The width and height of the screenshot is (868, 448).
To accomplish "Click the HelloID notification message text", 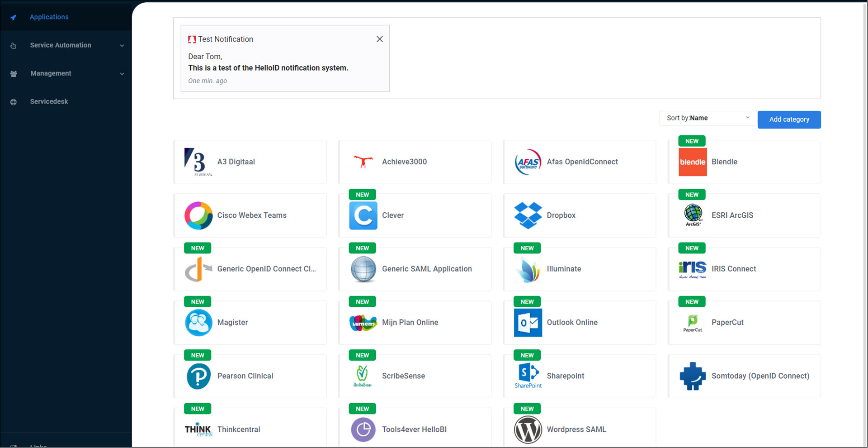I will click(x=268, y=68).
